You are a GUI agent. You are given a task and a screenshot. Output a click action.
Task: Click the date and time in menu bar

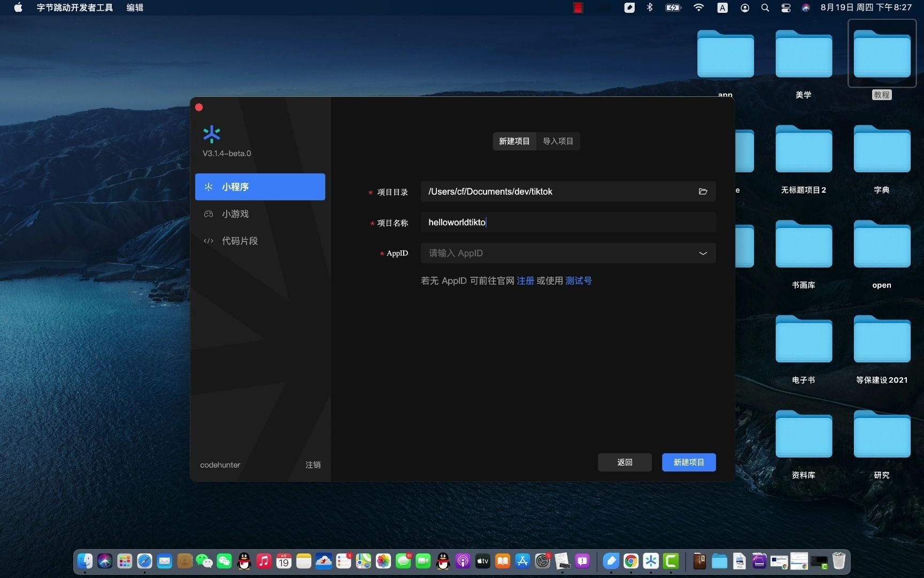pyautogui.click(x=866, y=7)
